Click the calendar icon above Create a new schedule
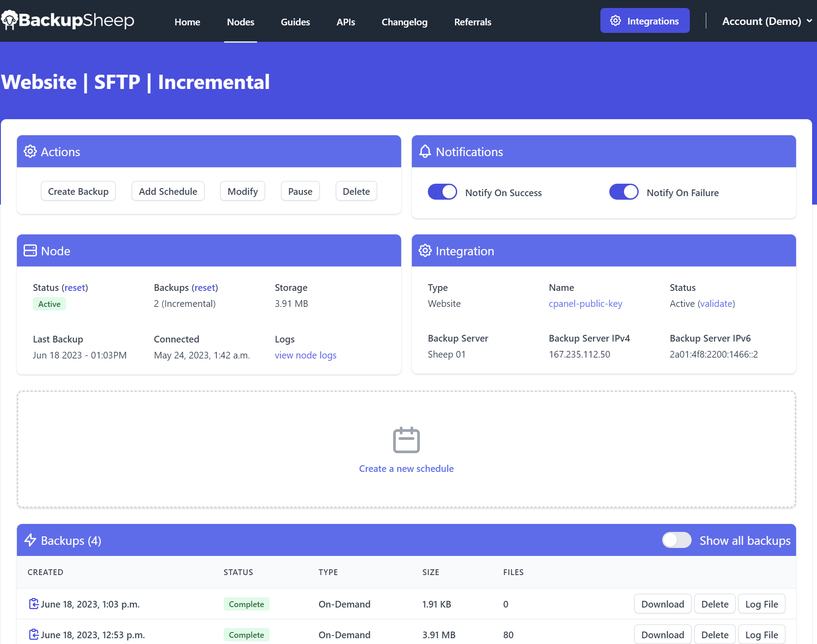 coord(406,440)
